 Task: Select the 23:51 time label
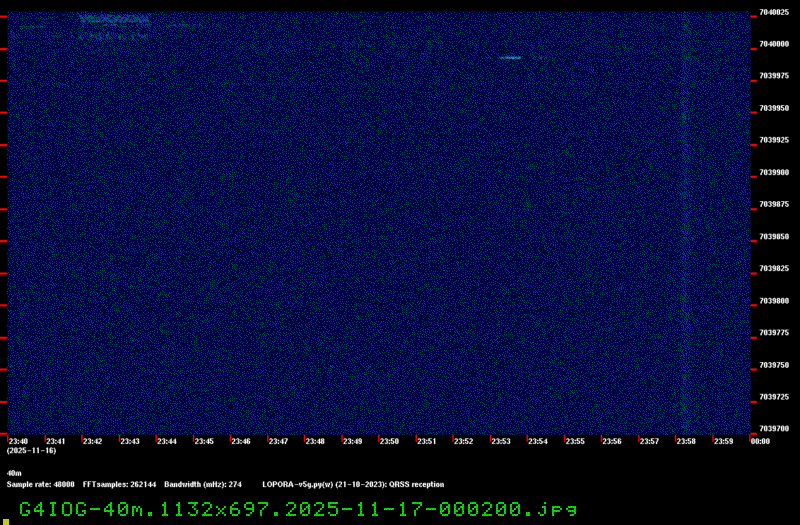pyautogui.click(x=427, y=441)
